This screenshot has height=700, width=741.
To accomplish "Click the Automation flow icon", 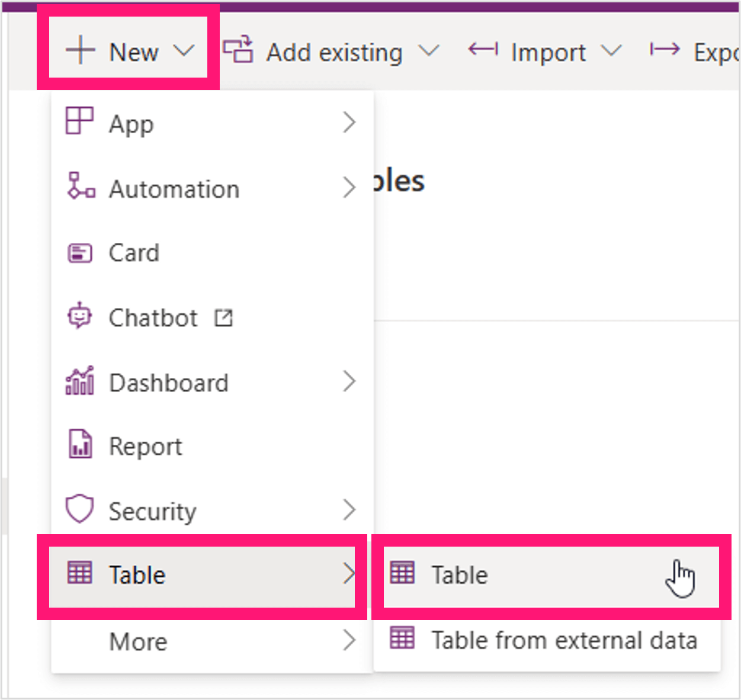I will (x=81, y=186).
